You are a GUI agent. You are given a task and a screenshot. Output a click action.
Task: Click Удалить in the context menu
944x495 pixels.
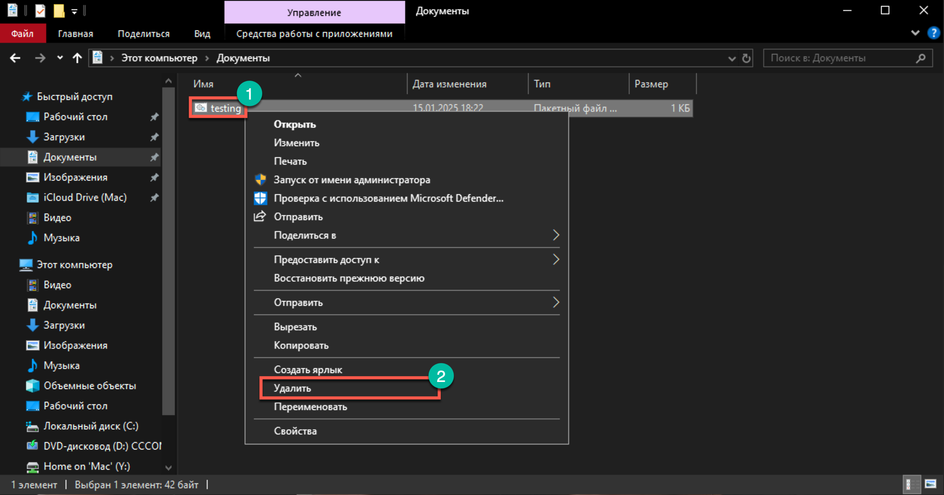406,388
